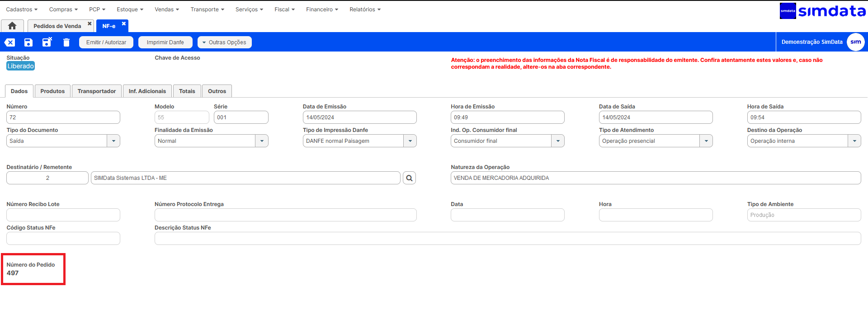Open the Financeiro menu

pyautogui.click(x=322, y=9)
